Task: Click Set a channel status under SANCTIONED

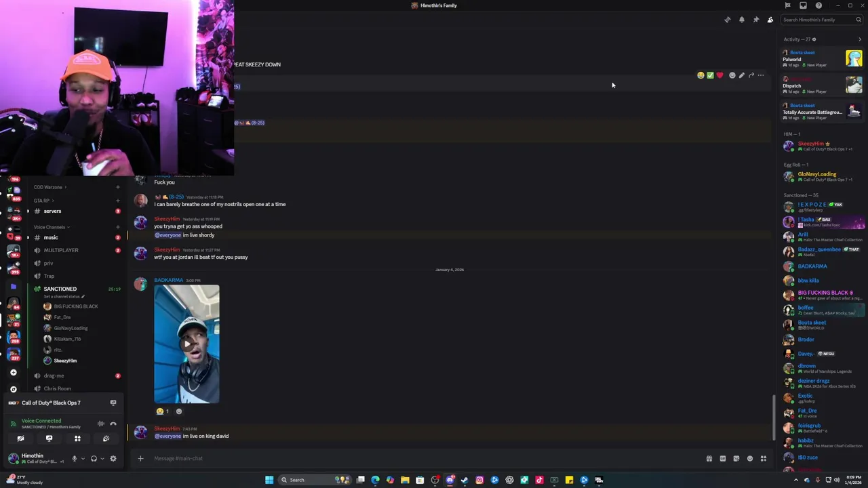Action: pos(64,297)
